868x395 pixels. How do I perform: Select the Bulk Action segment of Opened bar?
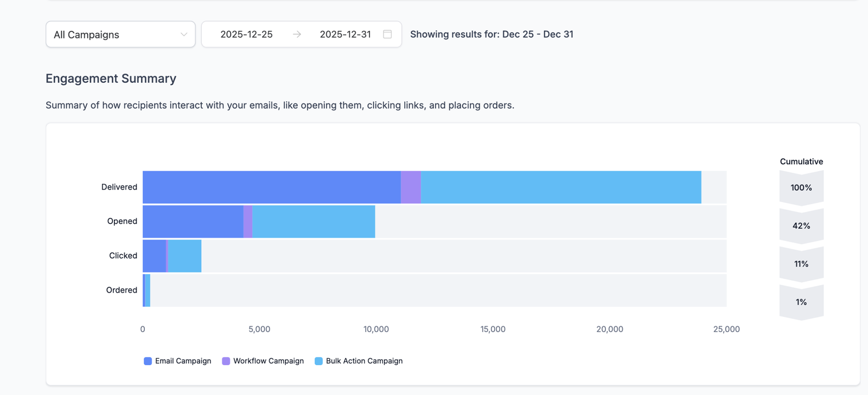click(x=314, y=222)
